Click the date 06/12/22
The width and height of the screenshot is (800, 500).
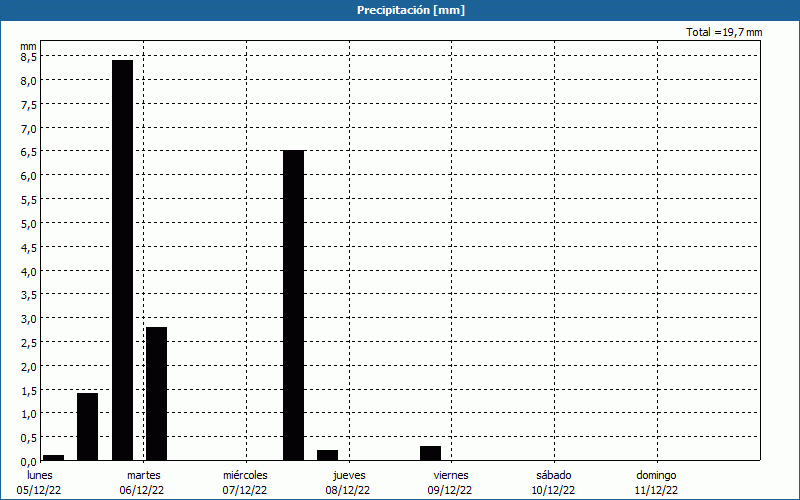(142, 490)
